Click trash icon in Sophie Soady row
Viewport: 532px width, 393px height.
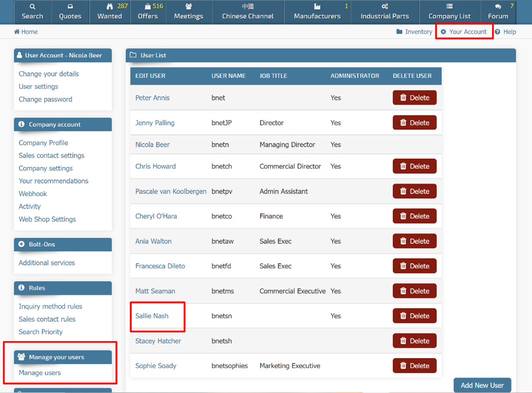pos(403,366)
